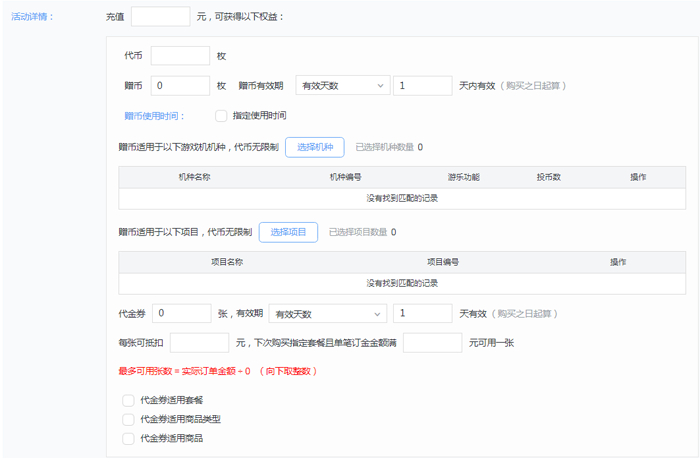Check the 代金券适用商品 checkbox

[x=128, y=439]
